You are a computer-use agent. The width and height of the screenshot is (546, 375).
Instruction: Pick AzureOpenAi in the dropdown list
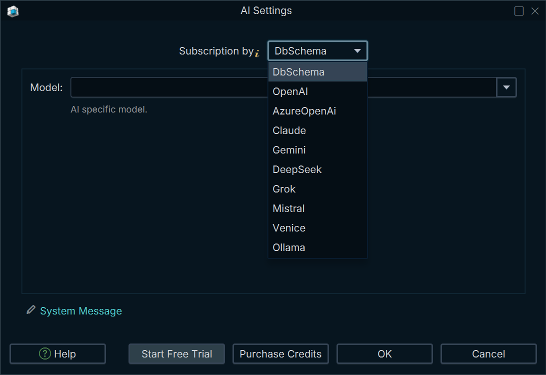317,111
